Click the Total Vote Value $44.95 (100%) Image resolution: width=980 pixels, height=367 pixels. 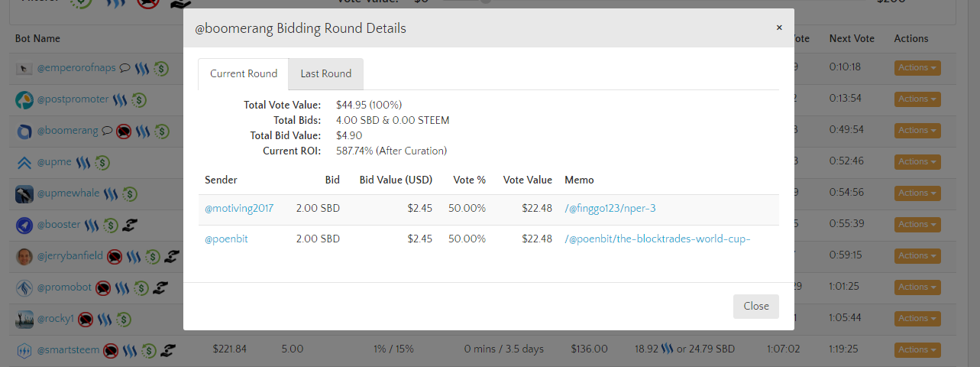[369, 105]
